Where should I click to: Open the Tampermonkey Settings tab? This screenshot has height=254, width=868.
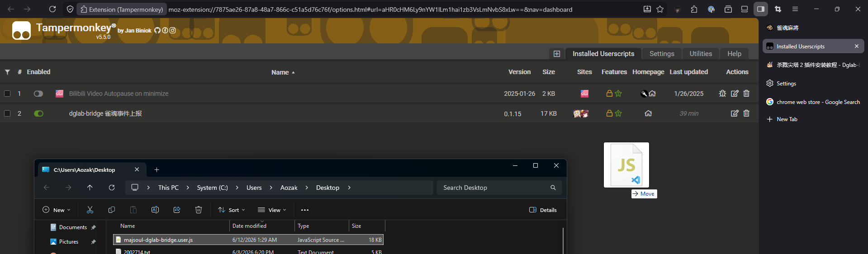pyautogui.click(x=662, y=54)
